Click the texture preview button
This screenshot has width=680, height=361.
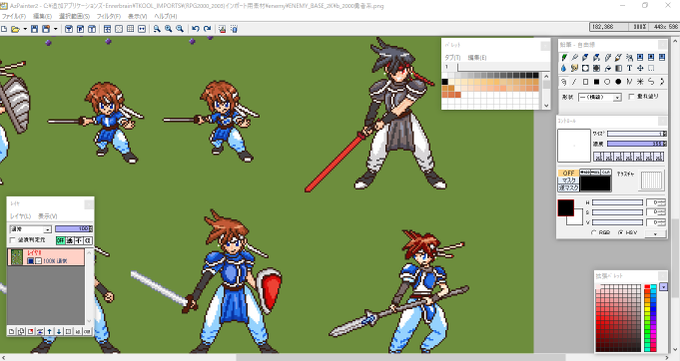651,180
